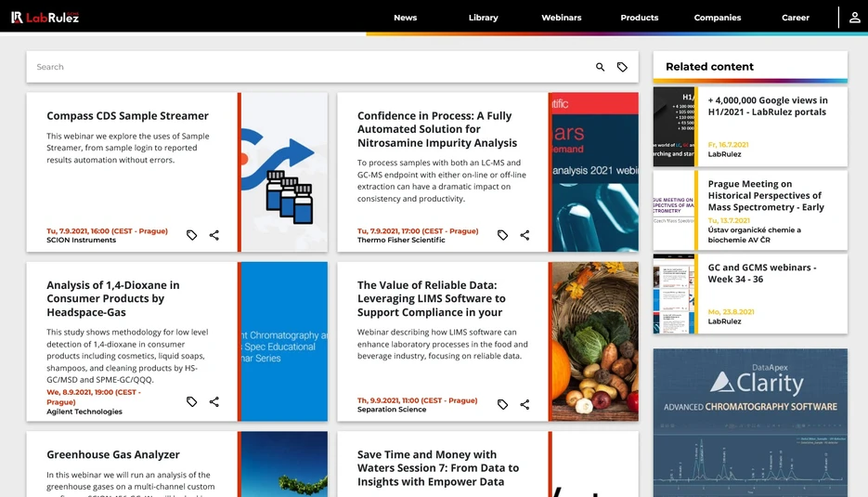Screen dimensions: 868x497
Task: Open Confidence in Process webinar title
Action: point(436,129)
